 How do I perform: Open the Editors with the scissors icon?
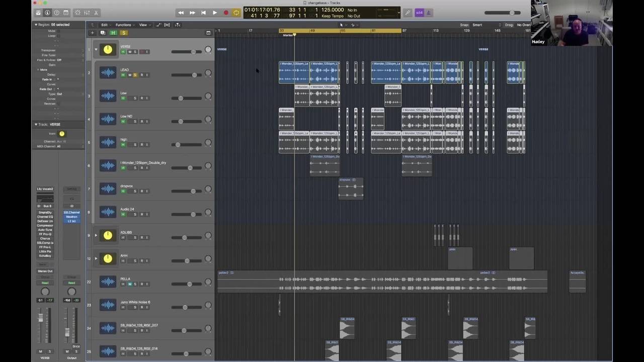pyautogui.click(x=96, y=13)
